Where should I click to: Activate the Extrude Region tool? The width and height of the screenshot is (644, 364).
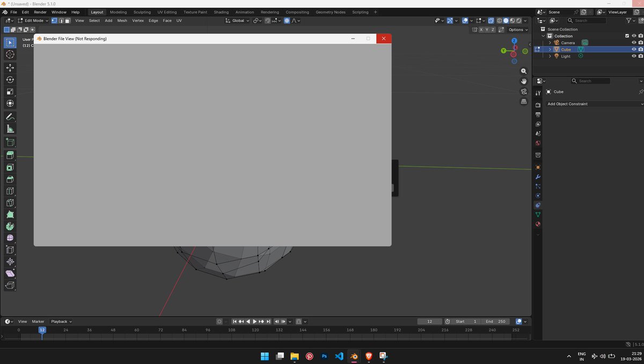pos(10,155)
